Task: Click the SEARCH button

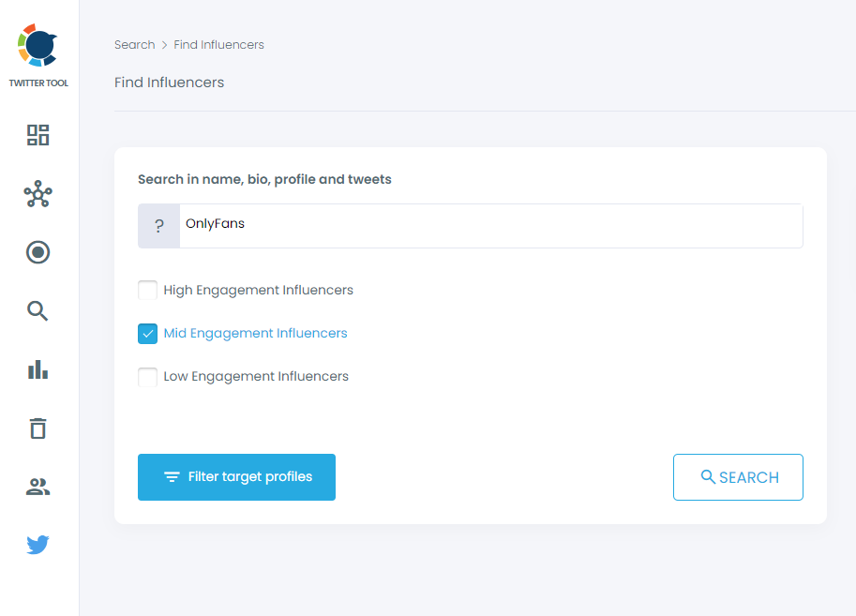Action: pos(738,476)
